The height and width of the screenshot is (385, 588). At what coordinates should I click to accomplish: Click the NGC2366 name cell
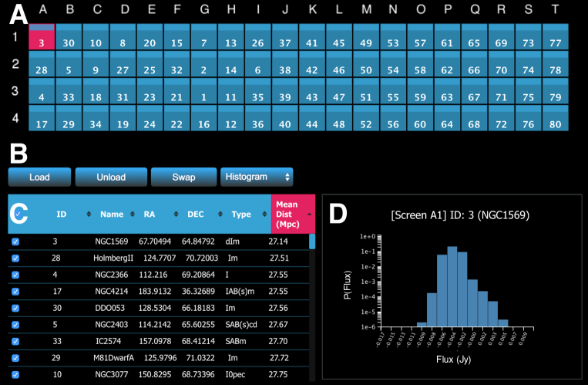coord(112,275)
